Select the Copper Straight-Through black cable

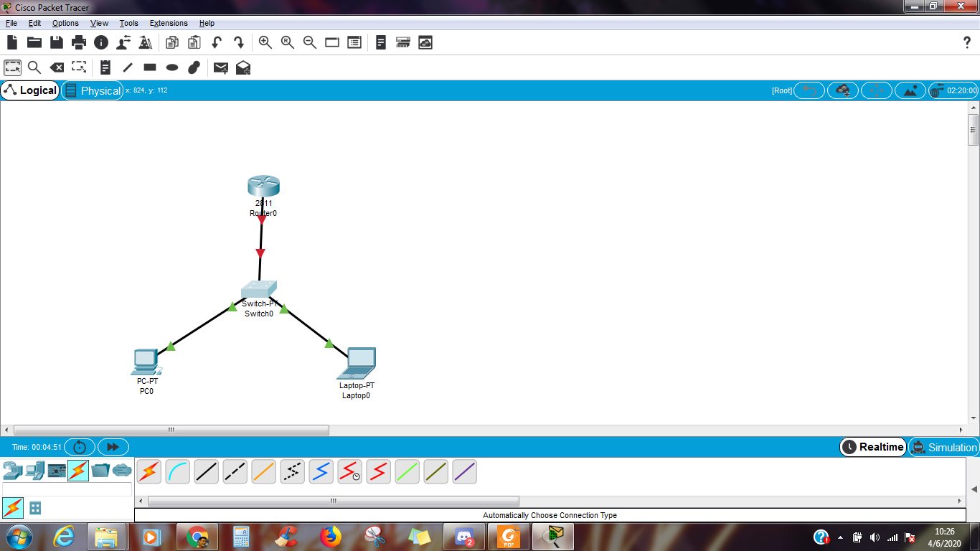pyautogui.click(x=207, y=471)
